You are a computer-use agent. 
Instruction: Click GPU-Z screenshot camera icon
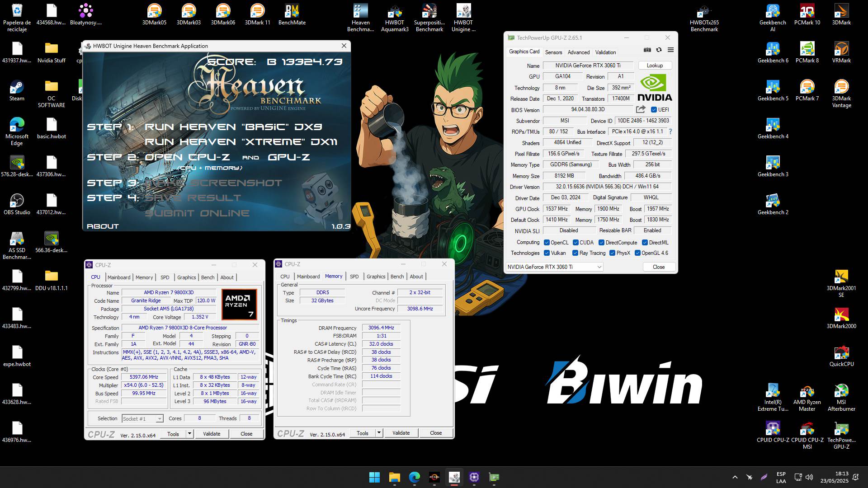click(x=647, y=50)
